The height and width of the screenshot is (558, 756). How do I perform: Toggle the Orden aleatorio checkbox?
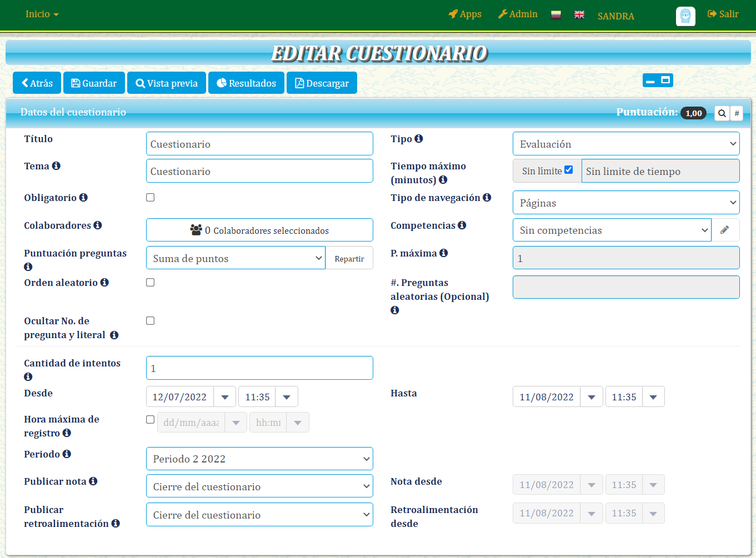pos(150,283)
